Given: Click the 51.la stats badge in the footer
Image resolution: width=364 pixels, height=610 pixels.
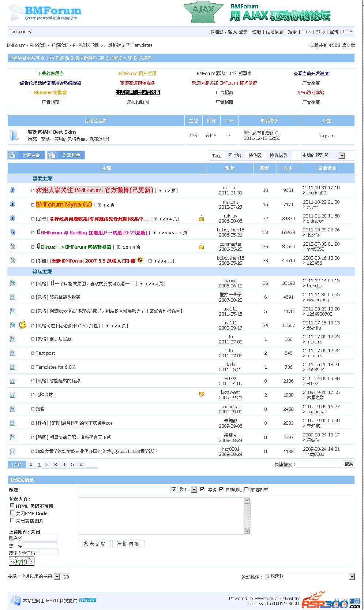Looking at the screenshot, I should click(x=87, y=600).
